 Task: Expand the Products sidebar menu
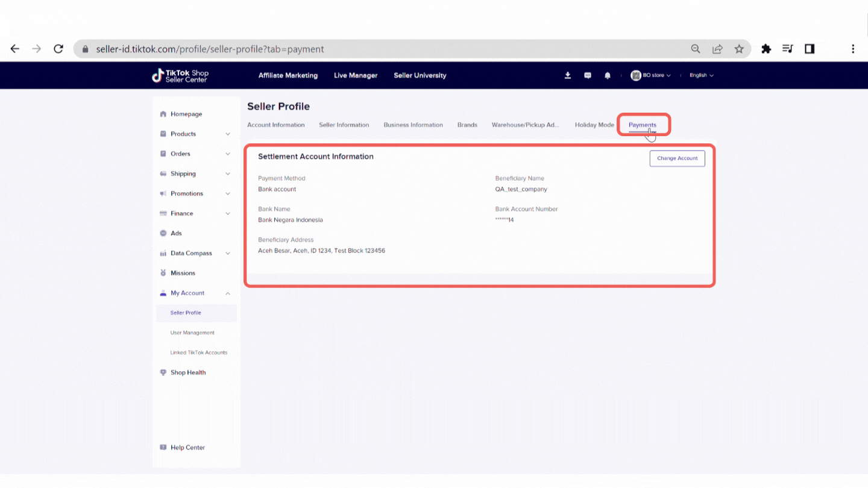pyautogui.click(x=195, y=134)
